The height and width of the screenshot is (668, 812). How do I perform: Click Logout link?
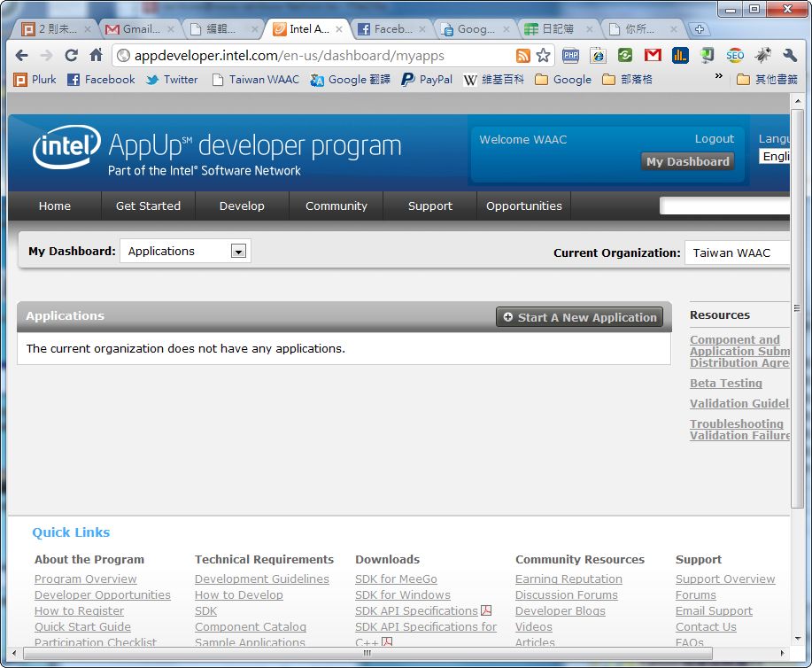click(x=714, y=139)
